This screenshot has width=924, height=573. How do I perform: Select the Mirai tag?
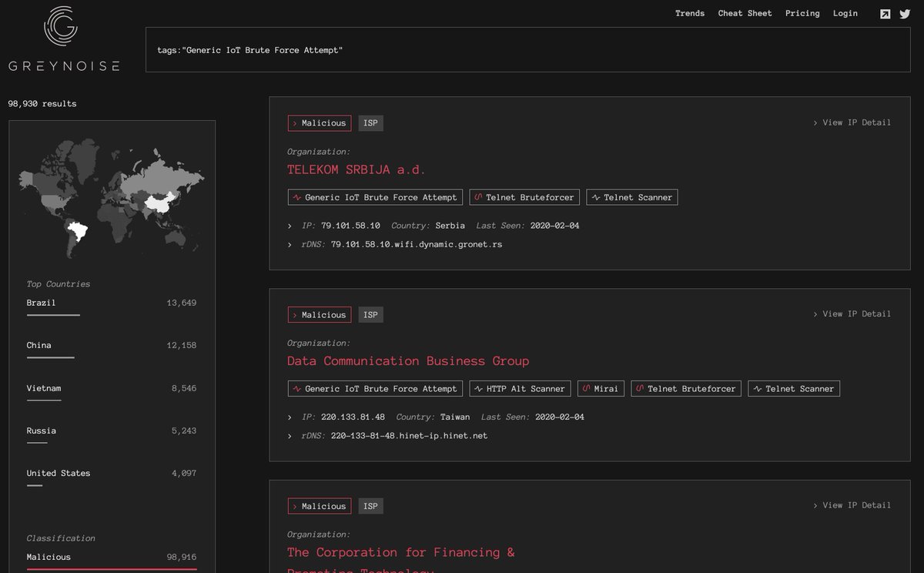tap(601, 389)
